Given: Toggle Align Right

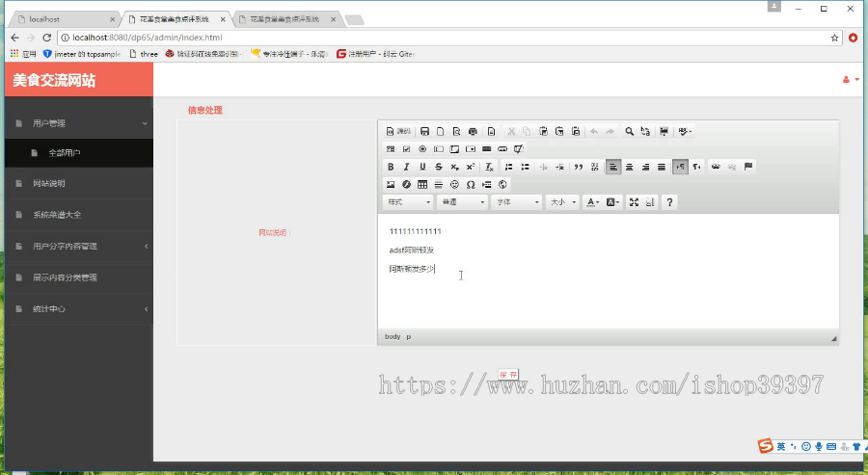Looking at the screenshot, I should (645, 167).
